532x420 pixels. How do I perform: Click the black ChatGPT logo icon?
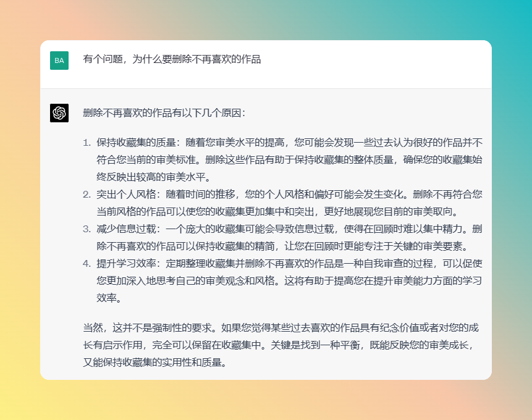[59, 113]
